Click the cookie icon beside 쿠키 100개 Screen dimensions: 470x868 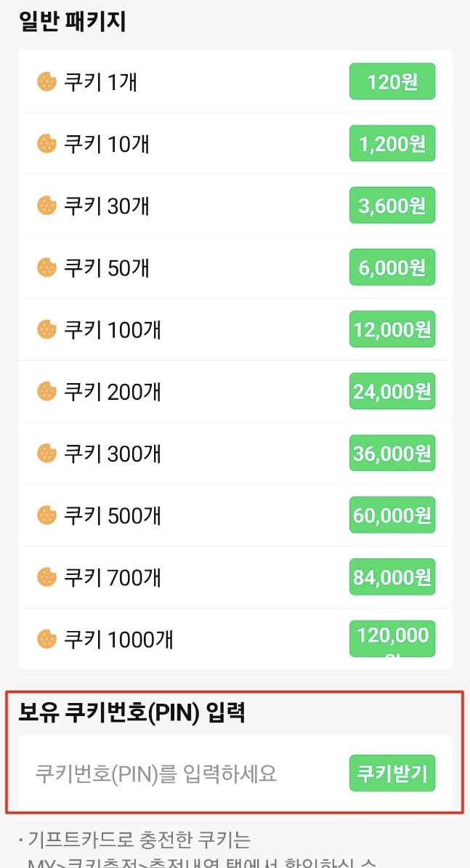click(46, 329)
